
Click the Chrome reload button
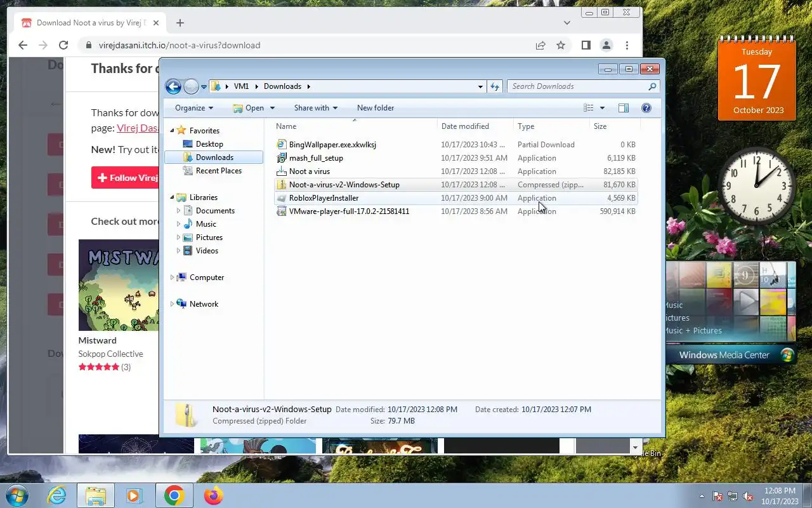[x=63, y=45]
